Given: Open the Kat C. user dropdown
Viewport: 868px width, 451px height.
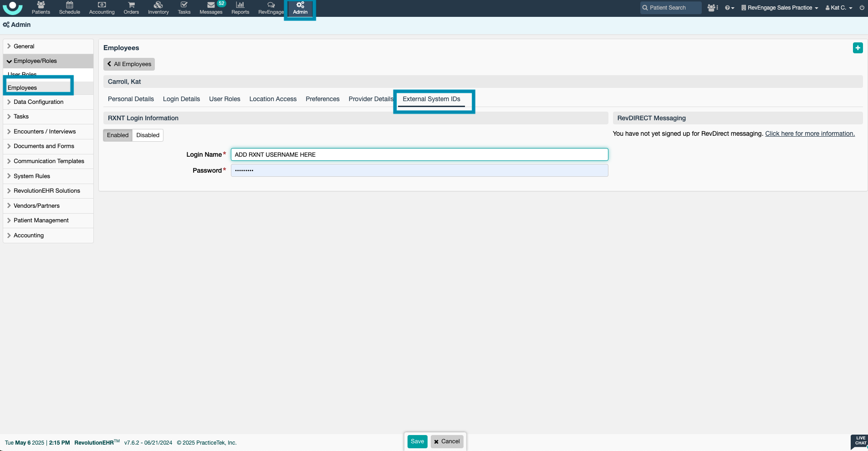Looking at the screenshot, I should 838,8.
